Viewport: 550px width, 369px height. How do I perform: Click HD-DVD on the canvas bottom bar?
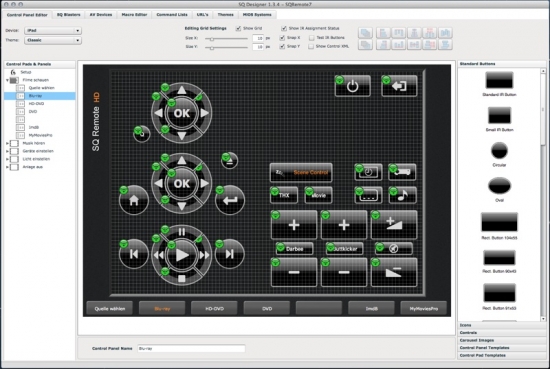click(214, 309)
